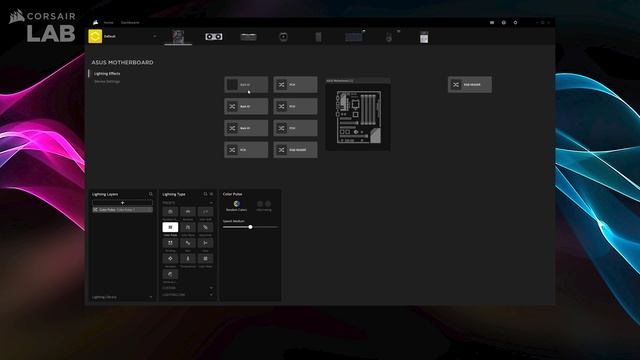
Task: Open the Home menu item
Action: (x=108, y=23)
